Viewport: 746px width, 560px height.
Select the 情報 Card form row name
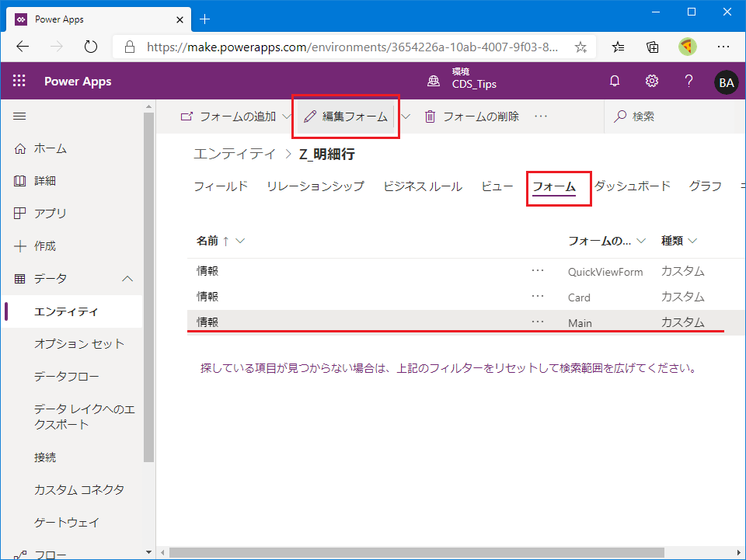207,297
